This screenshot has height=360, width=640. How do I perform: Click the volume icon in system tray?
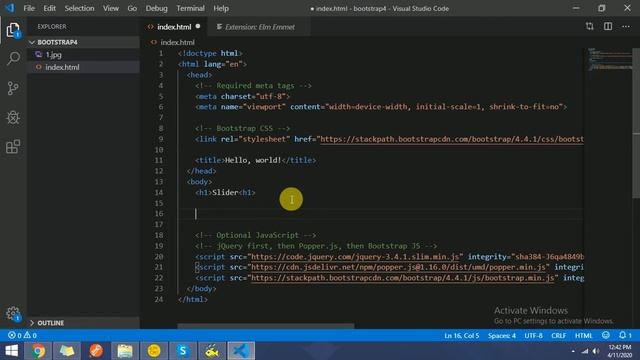point(596,351)
